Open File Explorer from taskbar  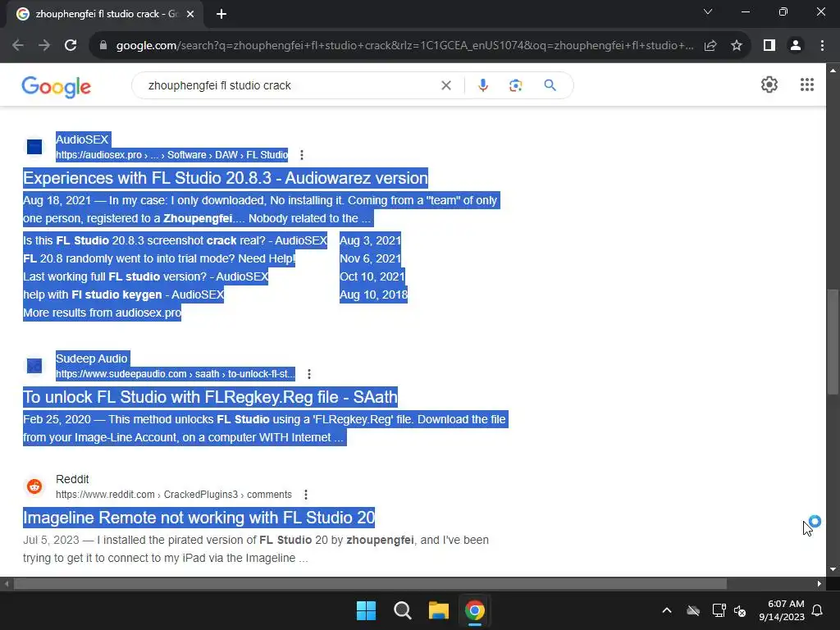click(x=438, y=610)
